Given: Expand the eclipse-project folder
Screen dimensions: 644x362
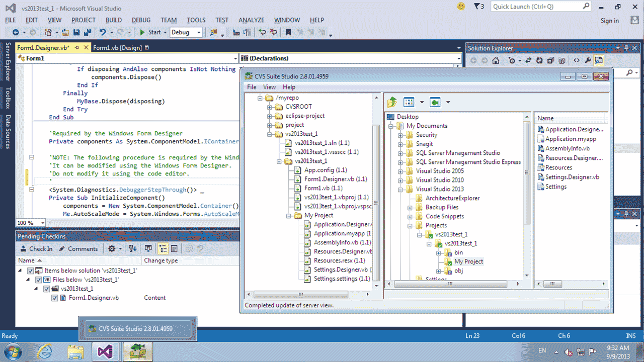Looking at the screenshot, I should click(x=270, y=116).
